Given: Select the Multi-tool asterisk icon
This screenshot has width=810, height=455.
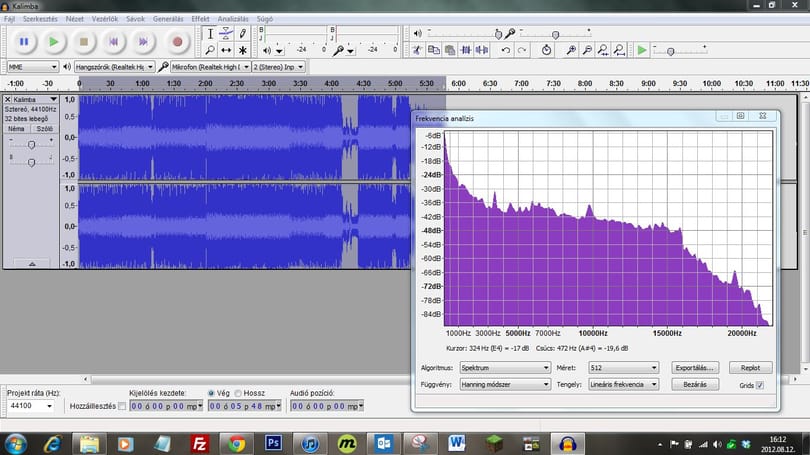Looking at the screenshot, I should (x=242, y=50).
